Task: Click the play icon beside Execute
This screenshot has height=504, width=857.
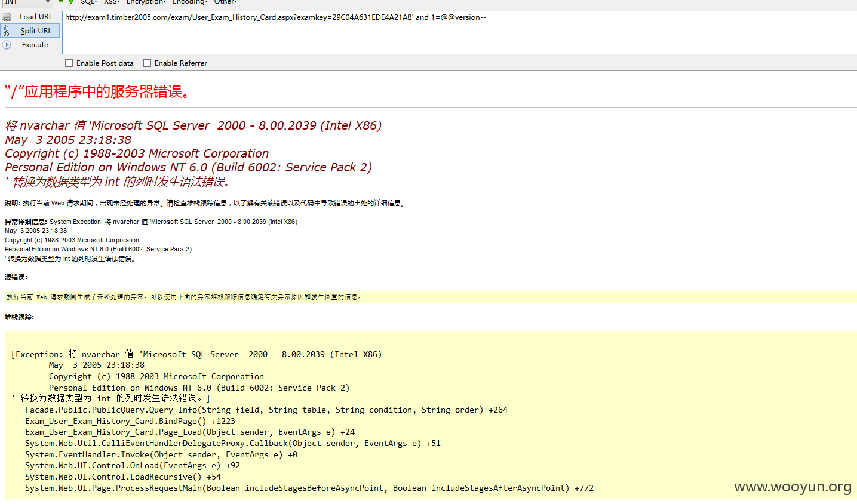Action: [7, 45]
